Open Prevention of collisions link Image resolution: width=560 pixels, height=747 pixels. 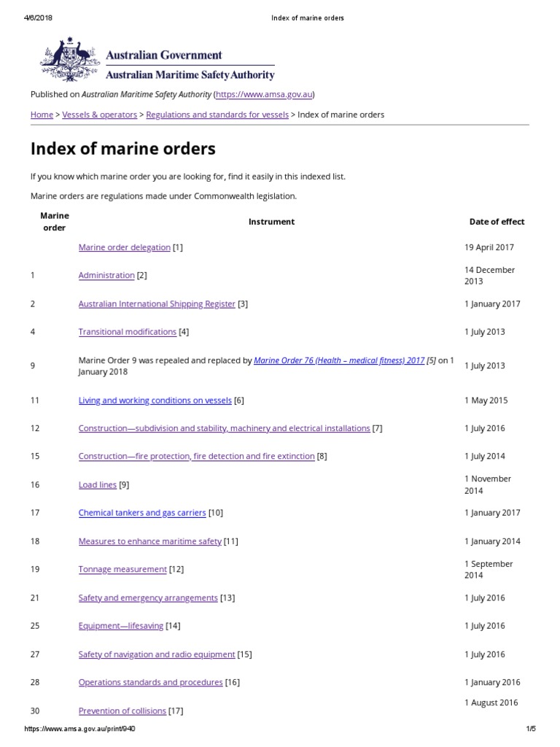[x=122, y=711]
